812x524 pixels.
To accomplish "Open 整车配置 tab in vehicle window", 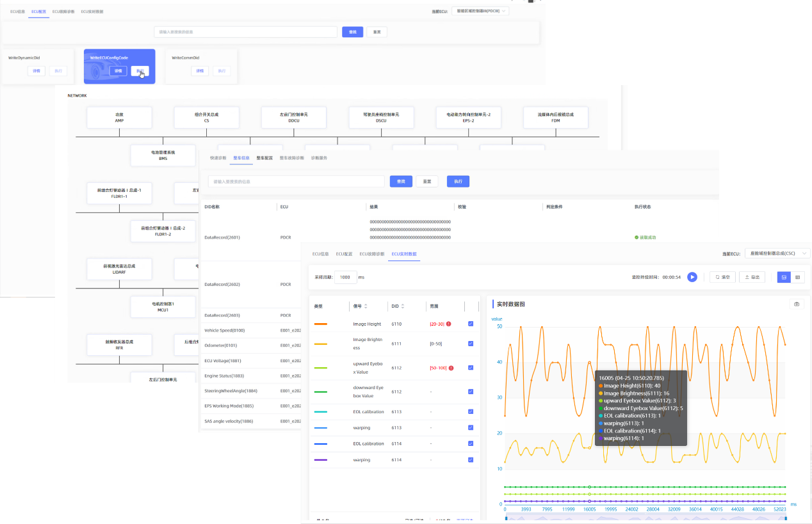I will tap(264, 157).
